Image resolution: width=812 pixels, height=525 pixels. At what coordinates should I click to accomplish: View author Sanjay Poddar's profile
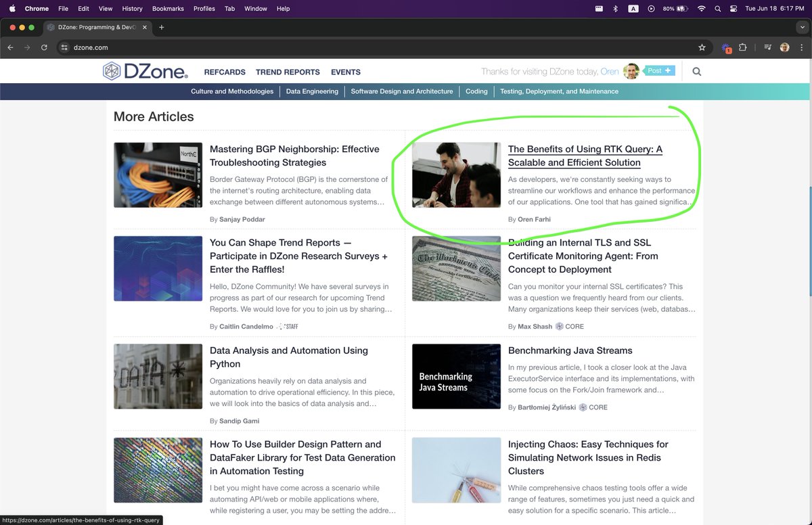pyautogui.click(x=242, y=219)
